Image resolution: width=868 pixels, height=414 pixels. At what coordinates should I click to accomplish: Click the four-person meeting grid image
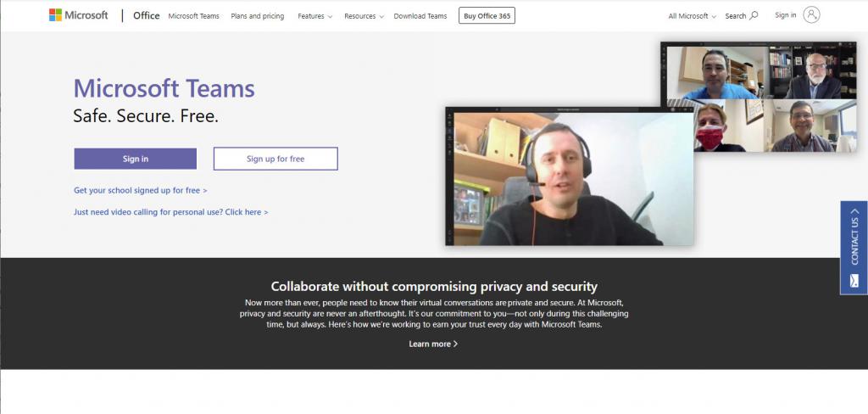pos(759,97)
